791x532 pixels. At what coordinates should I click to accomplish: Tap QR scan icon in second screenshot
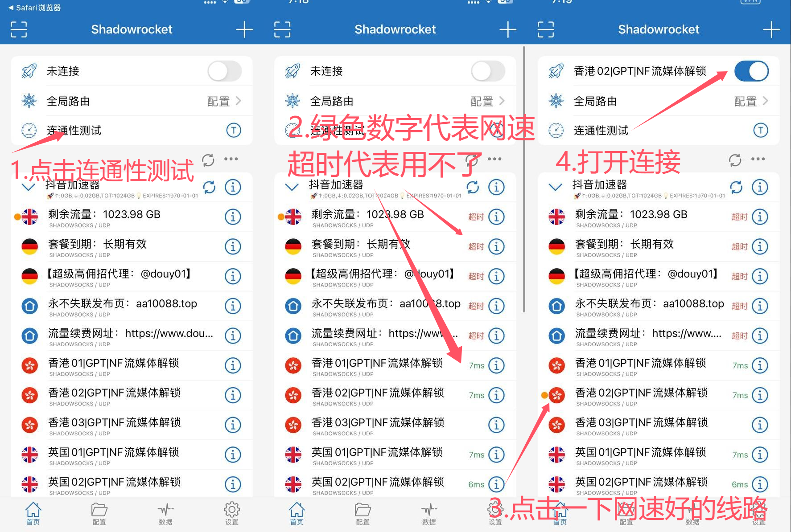(282, 29)
